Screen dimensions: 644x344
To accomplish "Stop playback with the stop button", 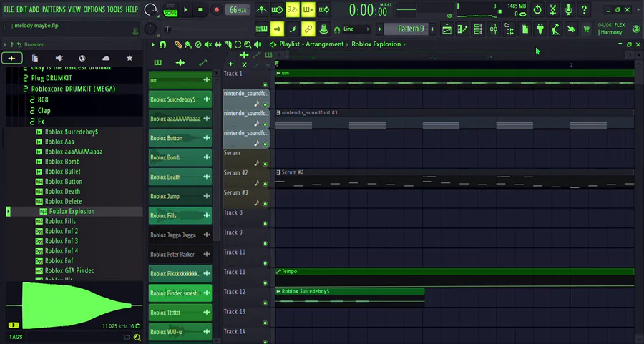I will 200,9.
